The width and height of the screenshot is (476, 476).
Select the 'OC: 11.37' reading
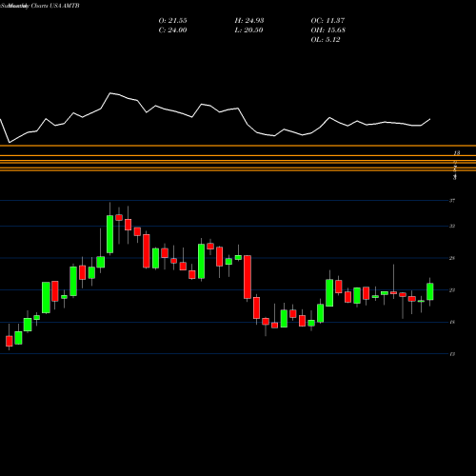tap(327, 21)
